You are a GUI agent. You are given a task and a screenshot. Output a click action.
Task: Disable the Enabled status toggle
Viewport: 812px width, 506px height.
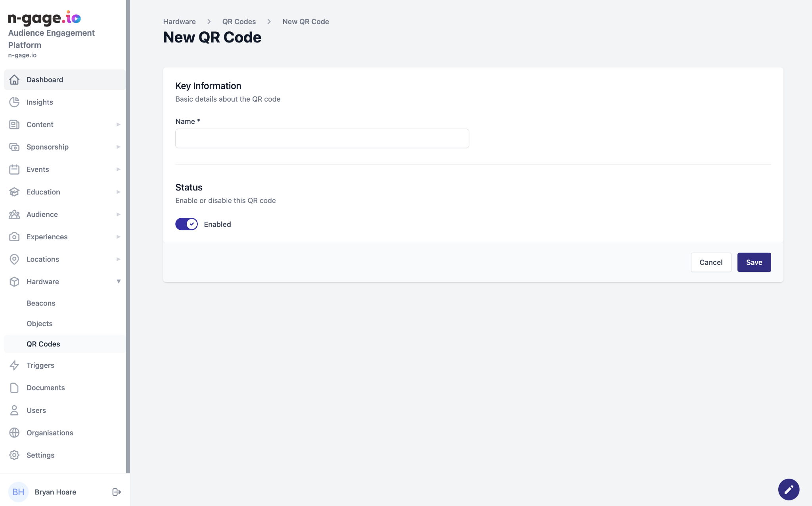click(x=186, y=224)
